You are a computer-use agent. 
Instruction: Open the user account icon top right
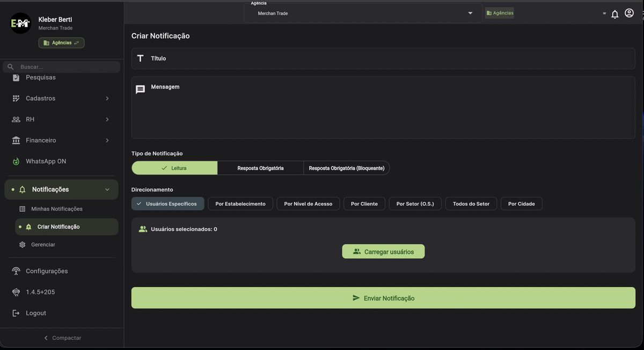coord(629,13)
